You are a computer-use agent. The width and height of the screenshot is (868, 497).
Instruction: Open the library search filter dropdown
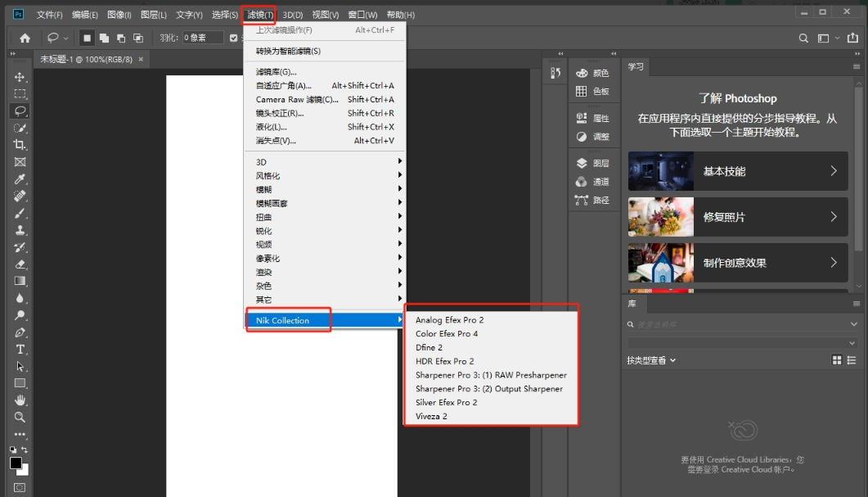853,324
